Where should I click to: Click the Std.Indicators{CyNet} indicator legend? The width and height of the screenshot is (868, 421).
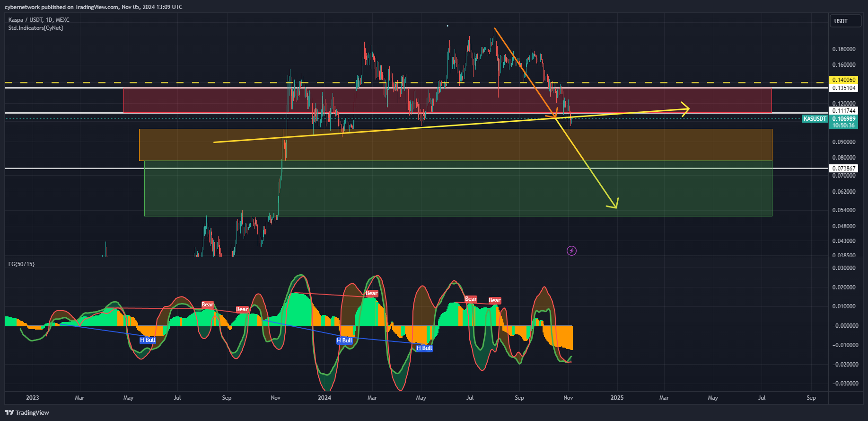35,28
